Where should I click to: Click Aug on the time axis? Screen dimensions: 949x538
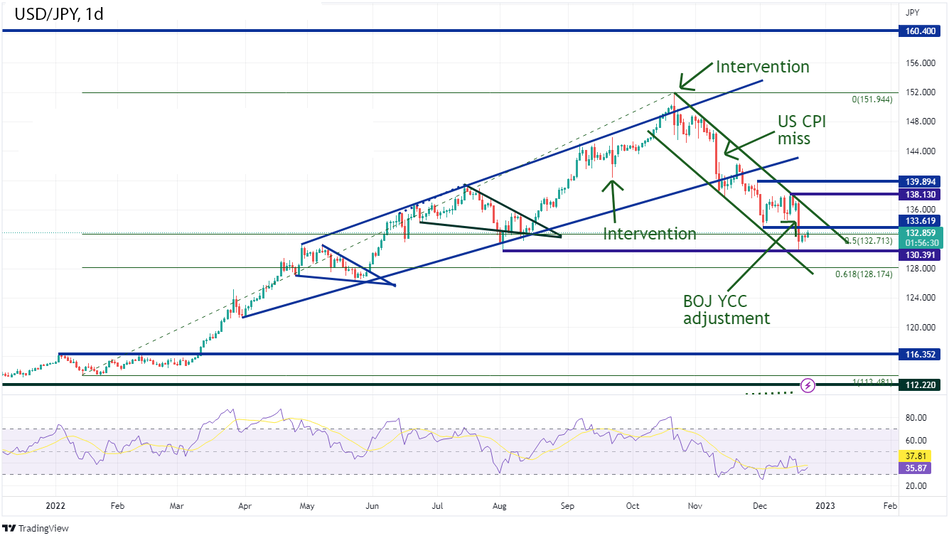click(499, 506)
